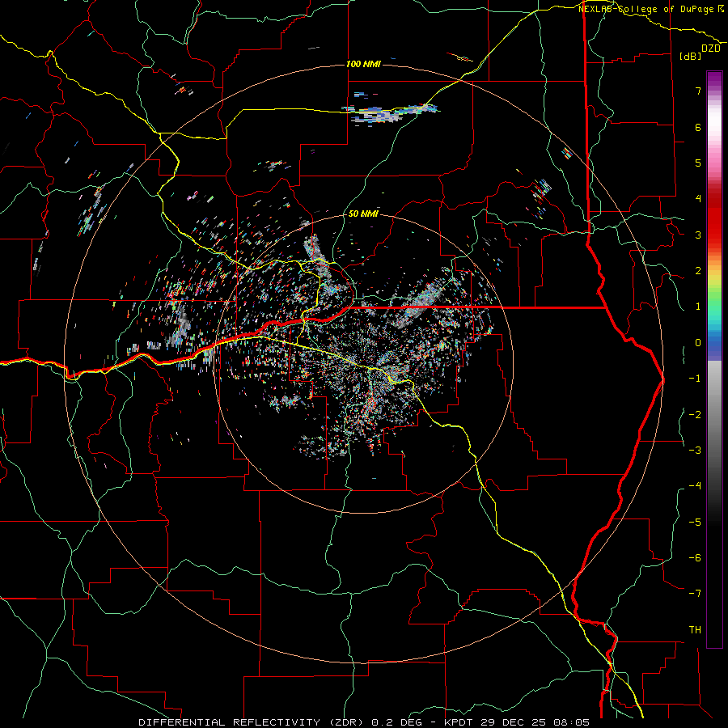Click the 3 value on the scale
The height and width of the screenshot is (728, 728).
(698, 235)
